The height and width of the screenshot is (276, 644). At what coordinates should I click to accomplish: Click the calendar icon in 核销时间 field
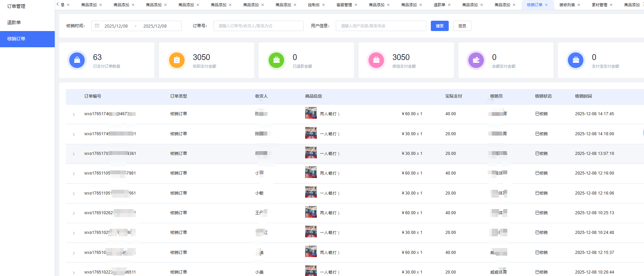pyautogui.click(x=97, y=26)
